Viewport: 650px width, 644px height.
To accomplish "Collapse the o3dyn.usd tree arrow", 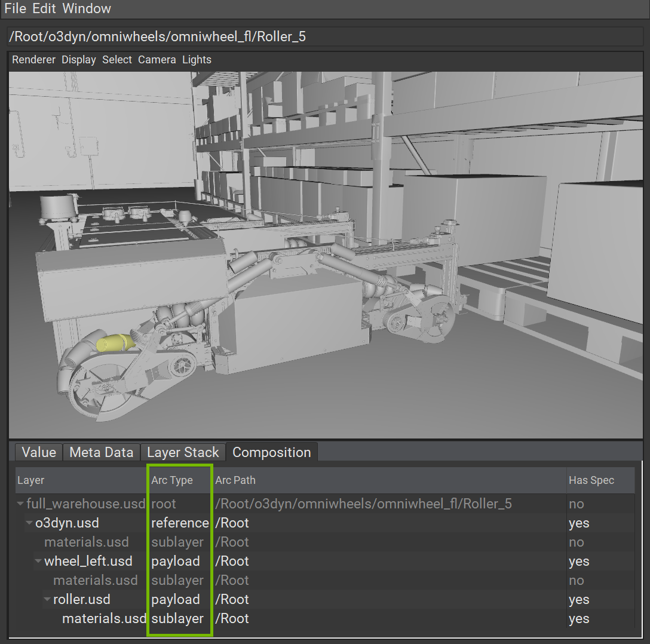I will point(30,523).
